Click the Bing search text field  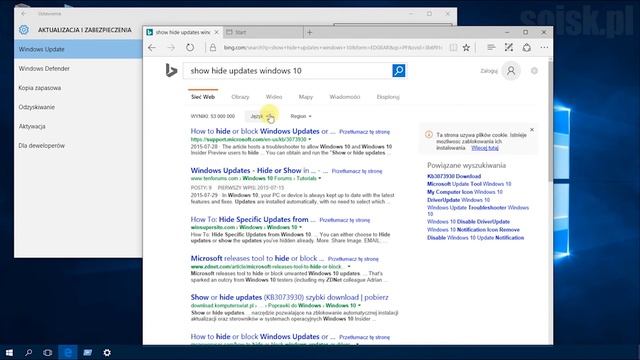click(x=288, y=71)
